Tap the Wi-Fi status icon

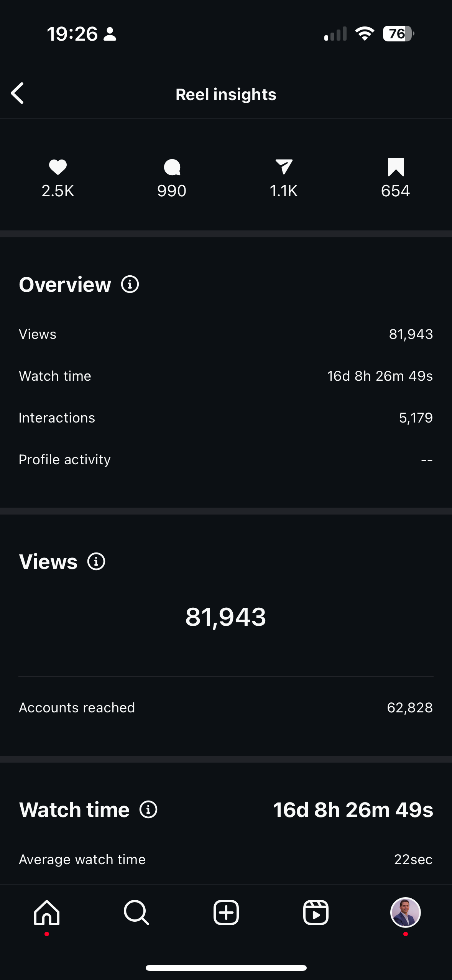coord(365,34)
